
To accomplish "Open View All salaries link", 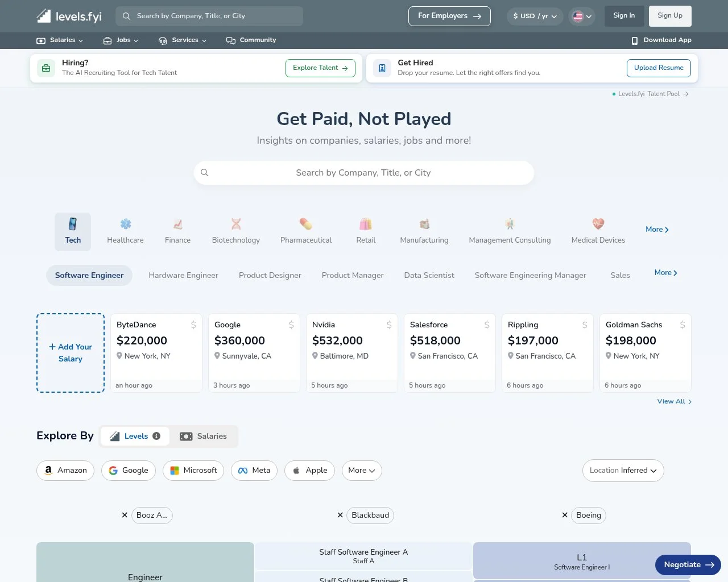I will [675, 401].
